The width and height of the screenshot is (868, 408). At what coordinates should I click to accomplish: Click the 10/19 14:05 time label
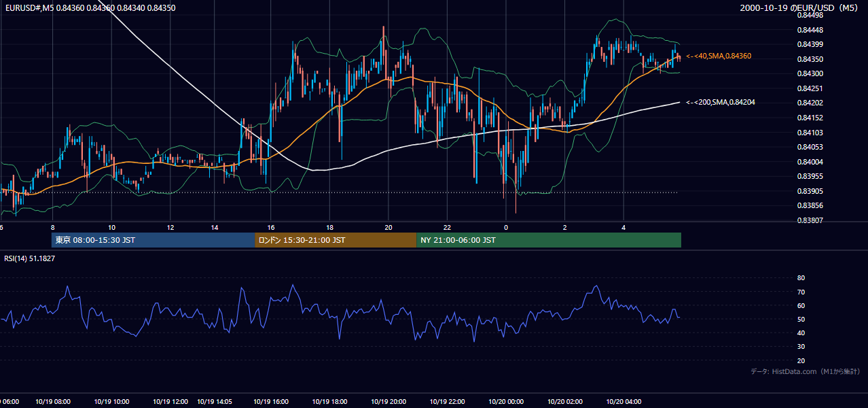pos(214,401)
